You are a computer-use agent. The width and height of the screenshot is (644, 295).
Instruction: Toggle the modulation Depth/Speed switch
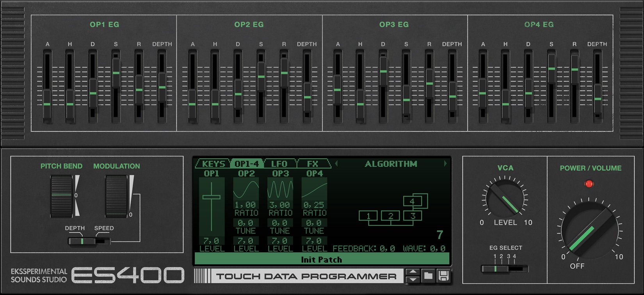pyautogui.click(x=89, y=241)
